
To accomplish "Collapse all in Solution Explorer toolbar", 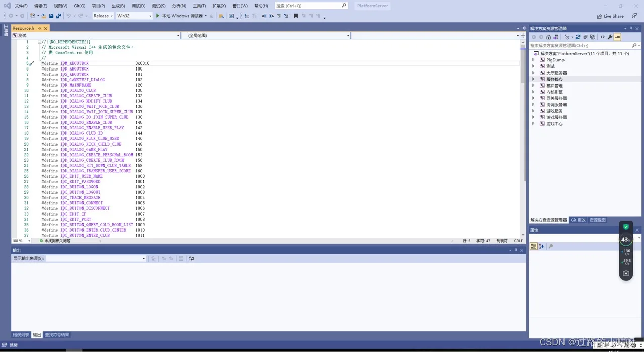I will click(x=585, y=37).
